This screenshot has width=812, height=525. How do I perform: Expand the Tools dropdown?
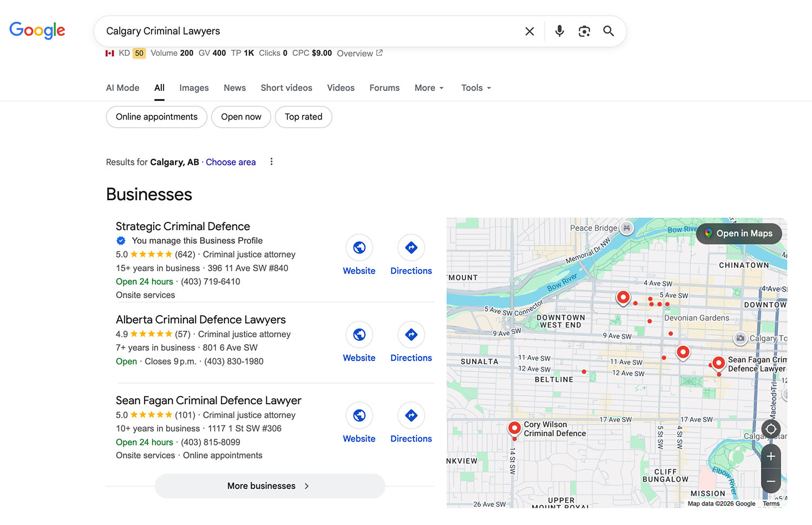coord(475,88)
